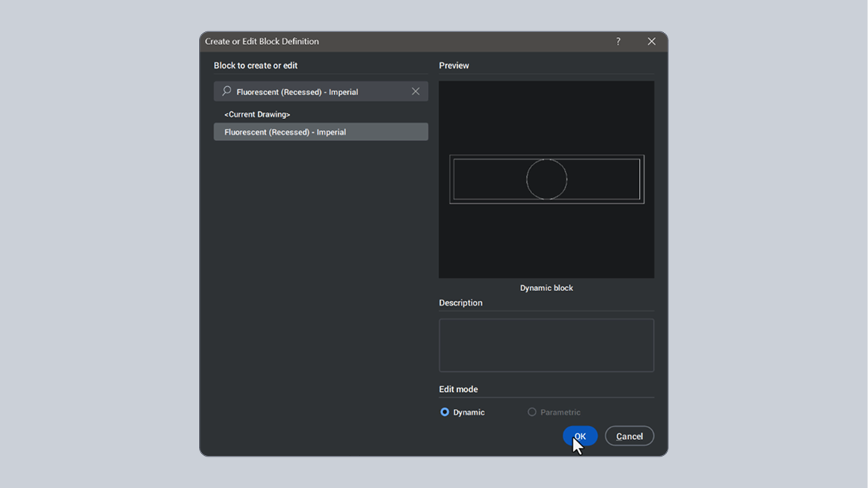The image size is (868, 488).
Task: Select the Dynamic edit mode radio button
Action: 444,412
